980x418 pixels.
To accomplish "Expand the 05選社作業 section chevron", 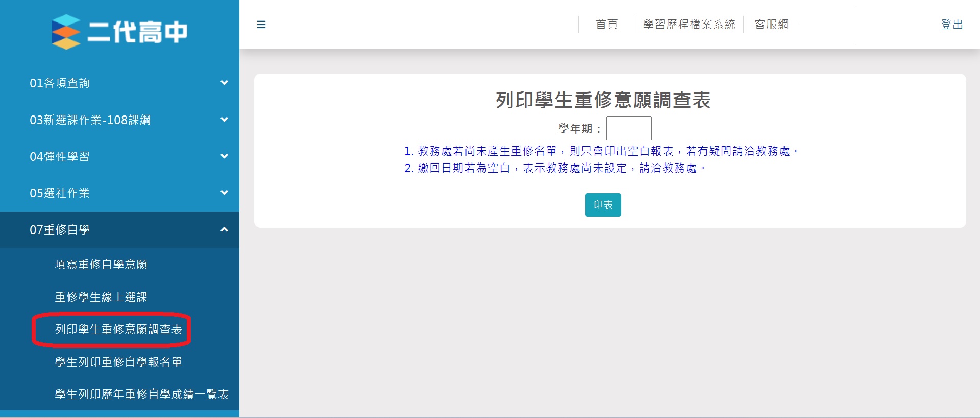I will (224, 193).
